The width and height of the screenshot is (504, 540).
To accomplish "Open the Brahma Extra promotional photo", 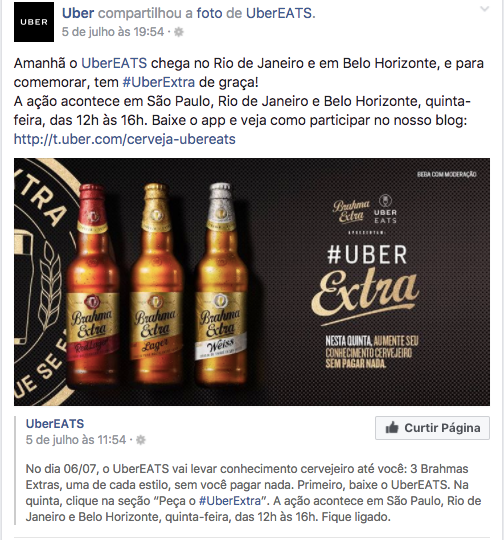I will click(x=252, y=282).
